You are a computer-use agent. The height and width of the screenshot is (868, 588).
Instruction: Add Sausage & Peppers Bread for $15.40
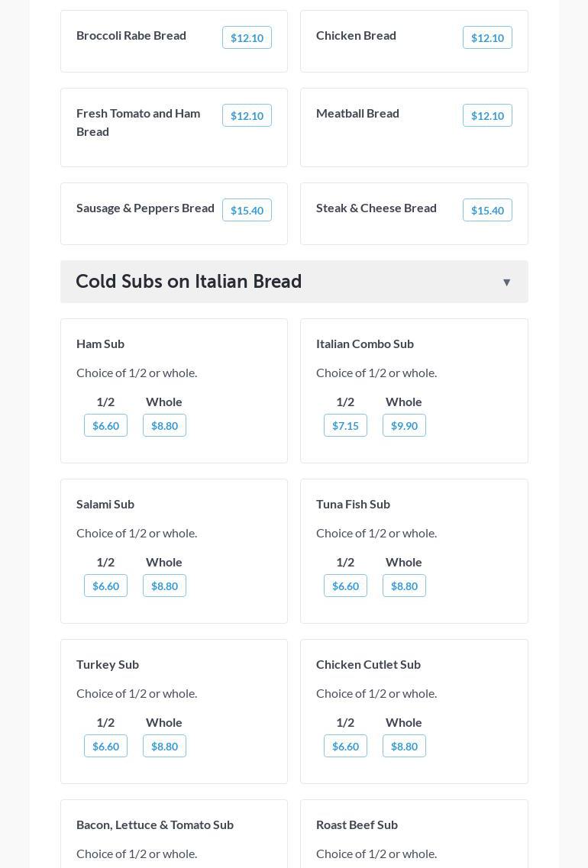click(247, 210)
